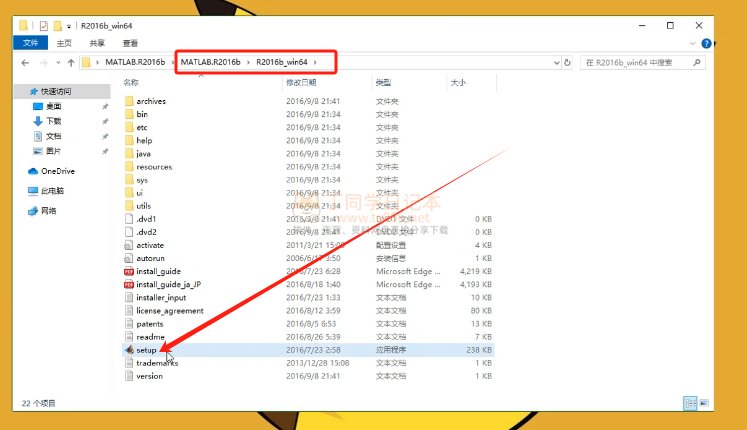Click the MATLAB setup application icon
This screenshot has width=747, height=430.
(128, 351)
